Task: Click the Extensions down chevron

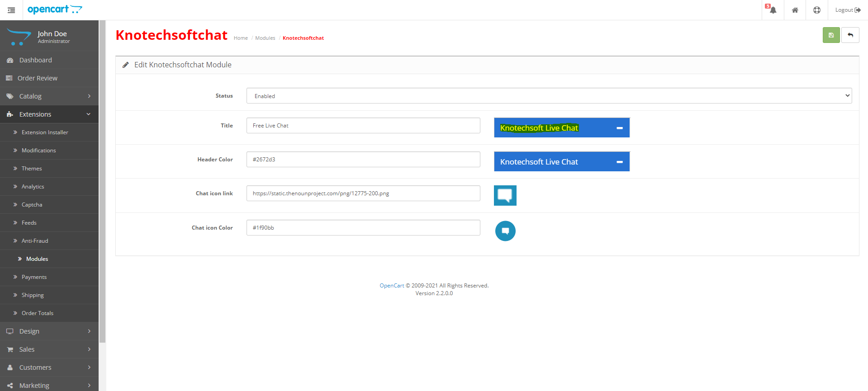Action: click(89, 114)
